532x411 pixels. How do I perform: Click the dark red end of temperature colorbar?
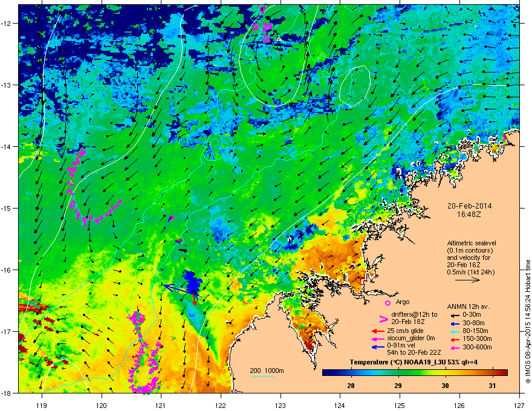coord(505,373)
